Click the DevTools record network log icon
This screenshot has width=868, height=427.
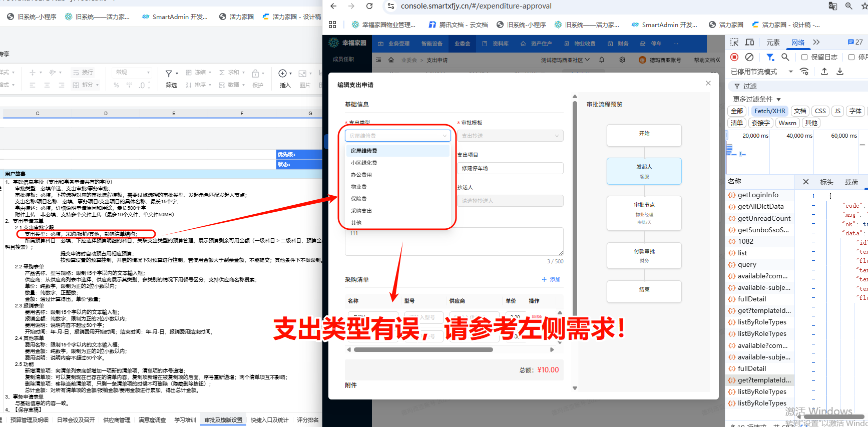coord(734,57)
